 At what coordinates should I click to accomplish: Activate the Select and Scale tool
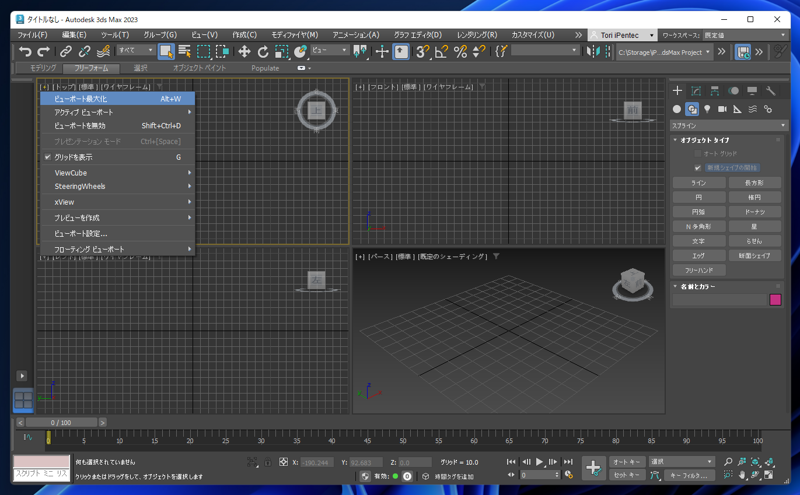click(x=281, y=52)
